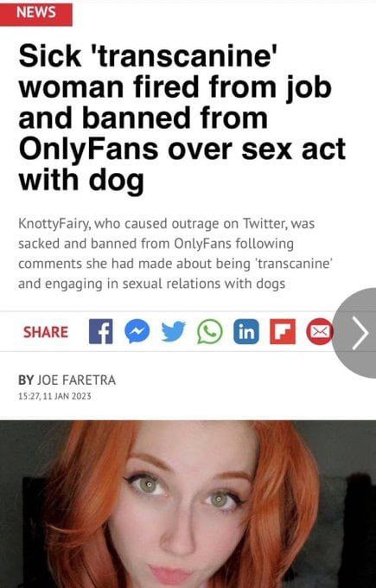The width and height of the screenshot is (376, 588).
Task: Share via WhatsApp icon
Action: pos(209,332)
